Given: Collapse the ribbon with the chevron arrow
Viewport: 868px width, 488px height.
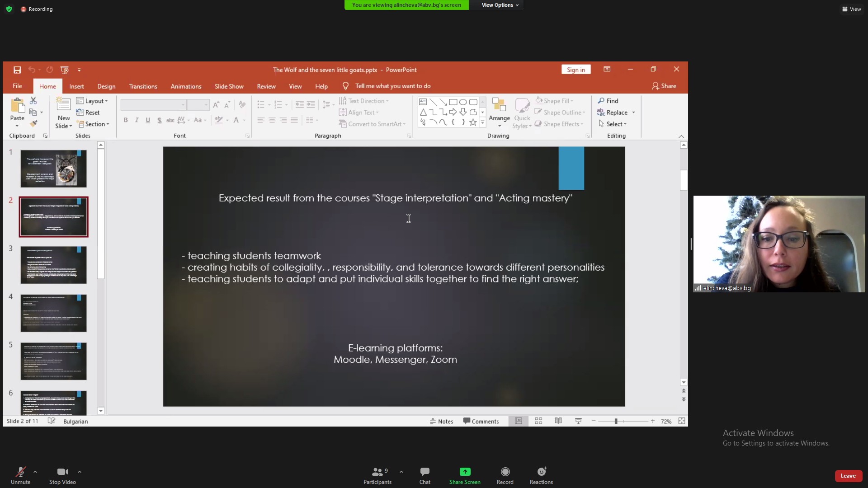Looking at the screenshot, I should 681,136.
